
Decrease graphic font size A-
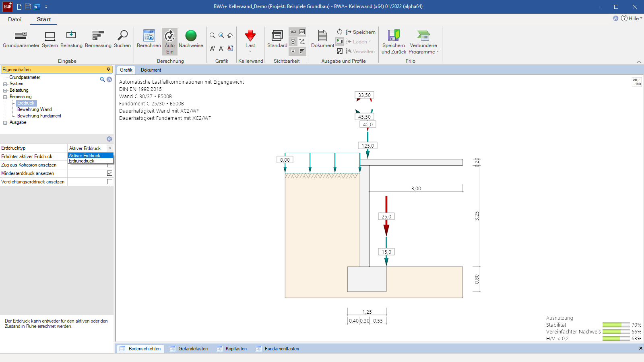221,48
